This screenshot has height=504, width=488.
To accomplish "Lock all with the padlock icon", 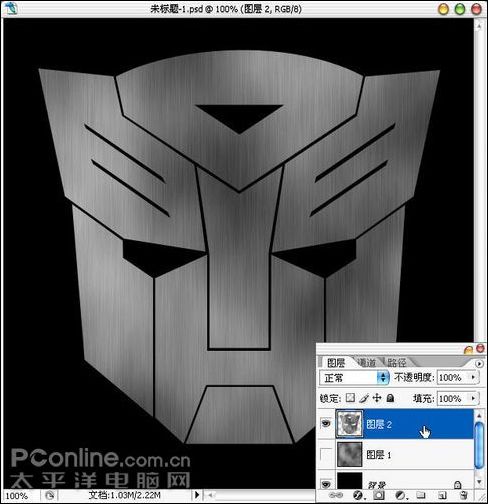I will click(x=390, y=398).
